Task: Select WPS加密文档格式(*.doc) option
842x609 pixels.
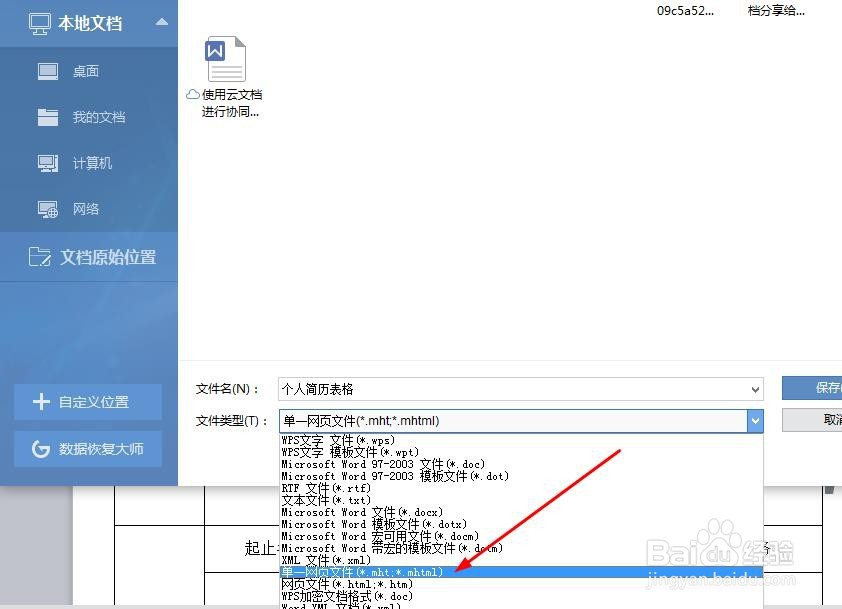Action: tap(350, 596)
